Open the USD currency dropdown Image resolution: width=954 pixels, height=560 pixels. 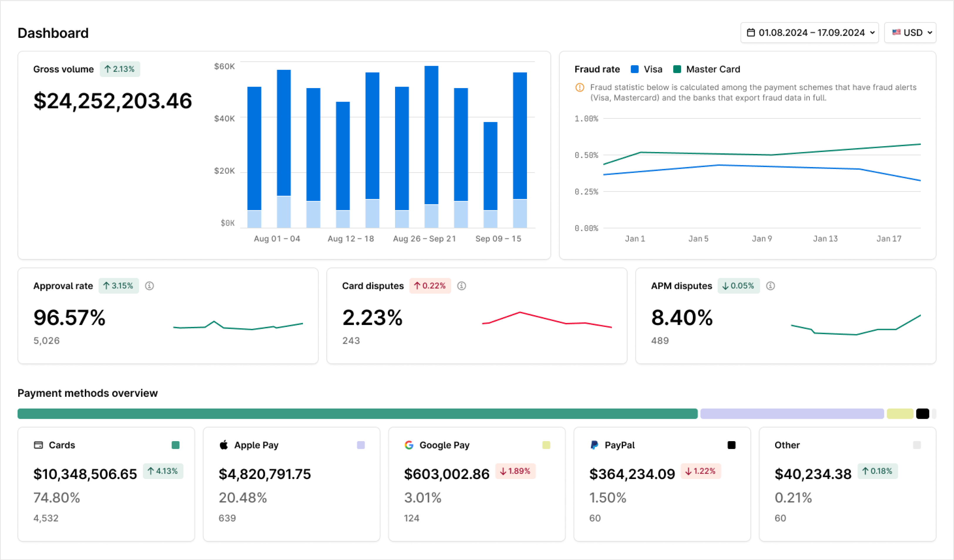(x=910, y=33)
